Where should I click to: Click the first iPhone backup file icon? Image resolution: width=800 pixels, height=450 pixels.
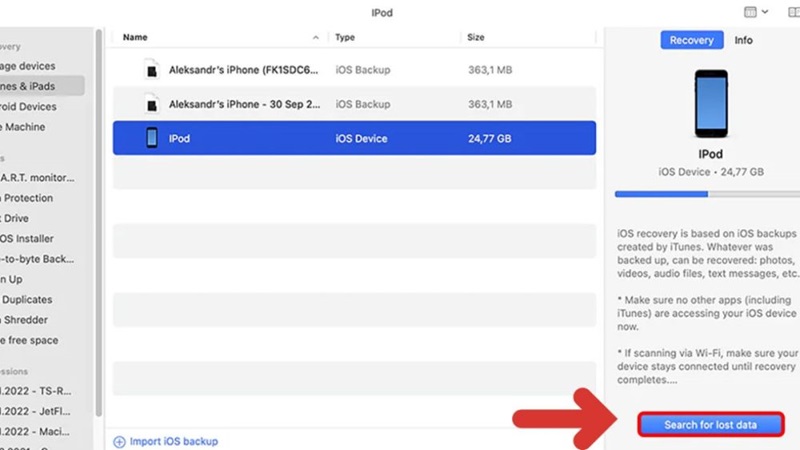point(152,70)
